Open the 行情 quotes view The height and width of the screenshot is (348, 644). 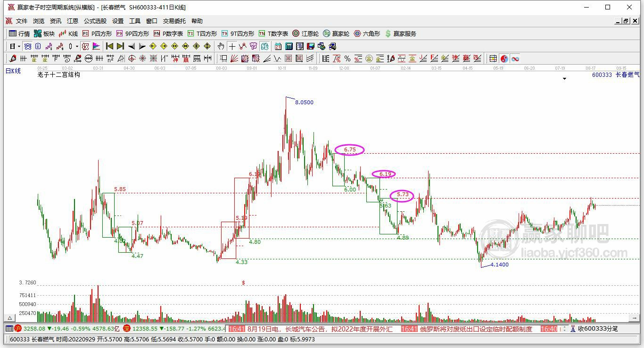point(19,33)
